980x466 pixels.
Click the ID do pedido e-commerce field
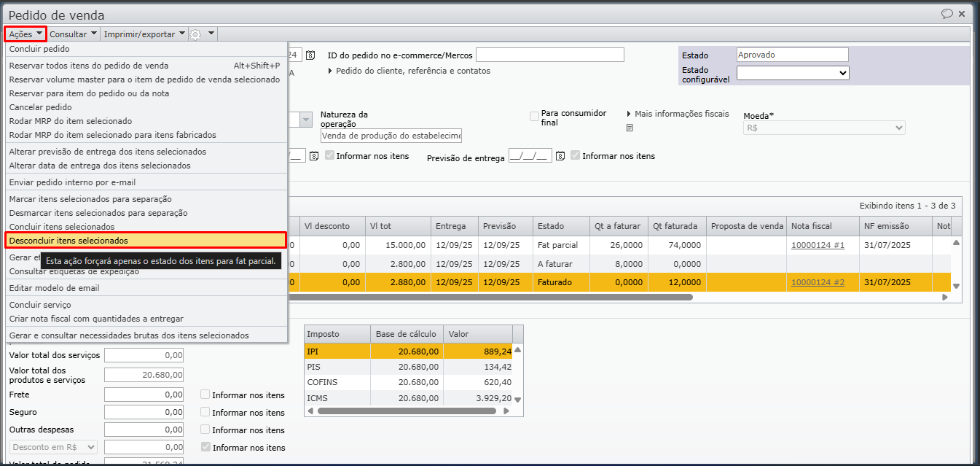549,55
